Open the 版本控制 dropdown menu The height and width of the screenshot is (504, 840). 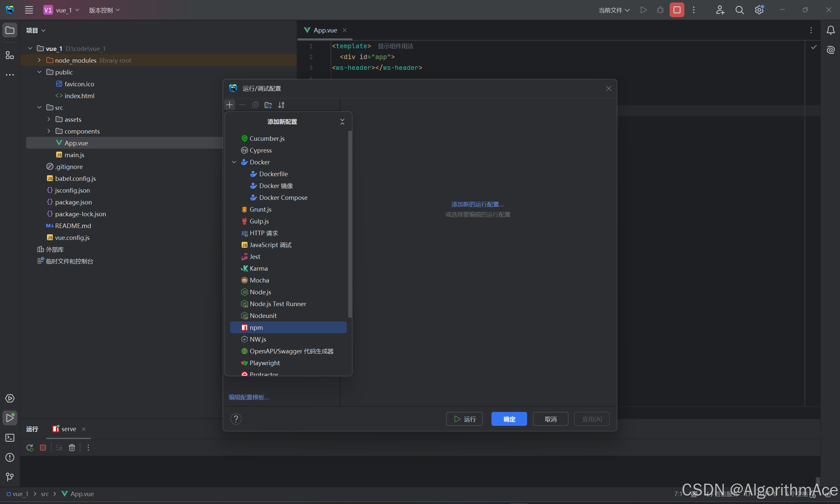tap(104, 10)
